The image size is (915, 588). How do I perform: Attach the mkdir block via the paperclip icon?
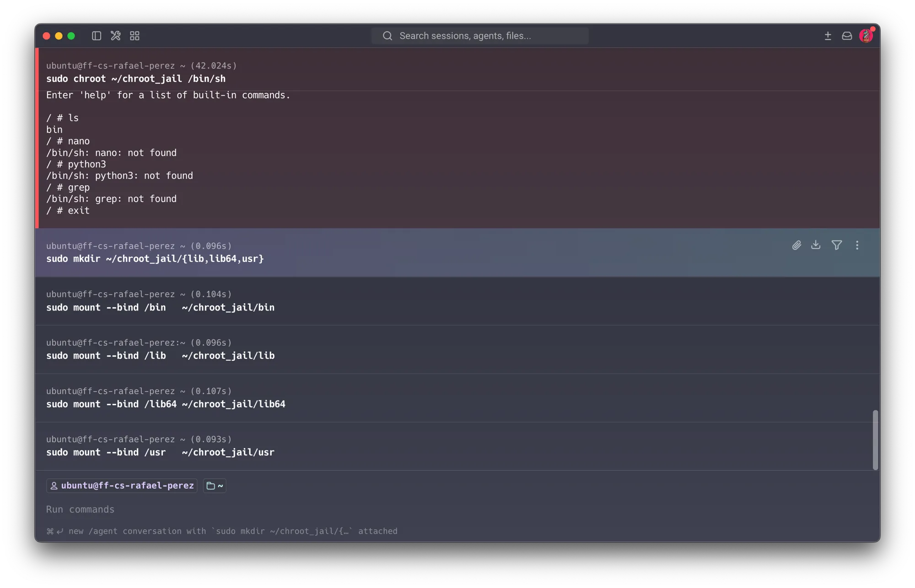pos(797,245)
